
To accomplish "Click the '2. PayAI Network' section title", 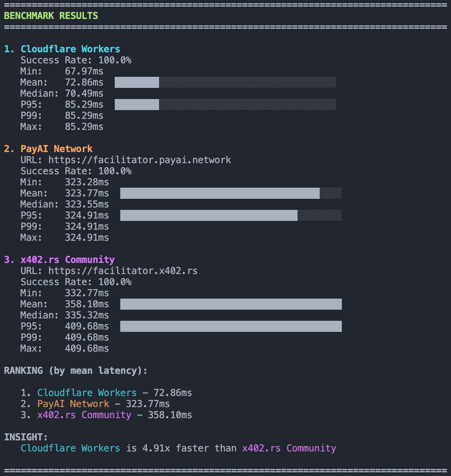I will (x=48, y=149).
